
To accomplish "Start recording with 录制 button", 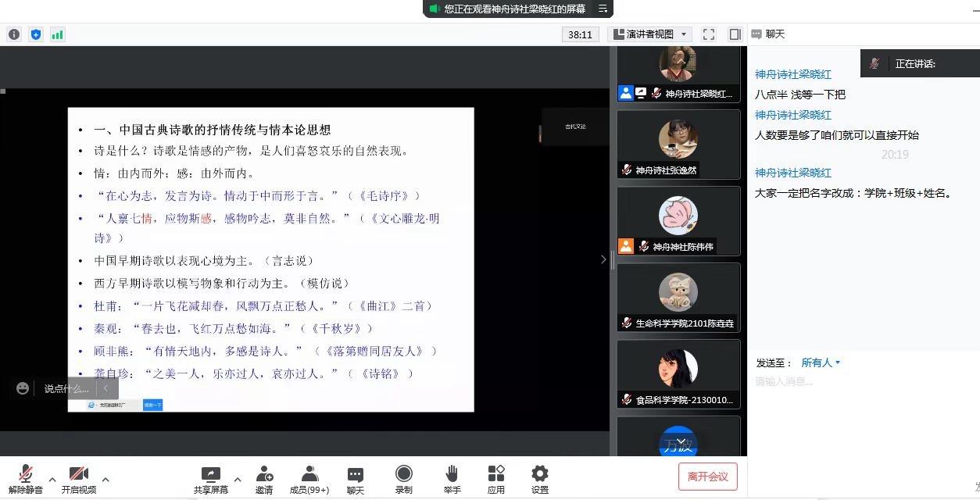I will [x=404, y=479].
